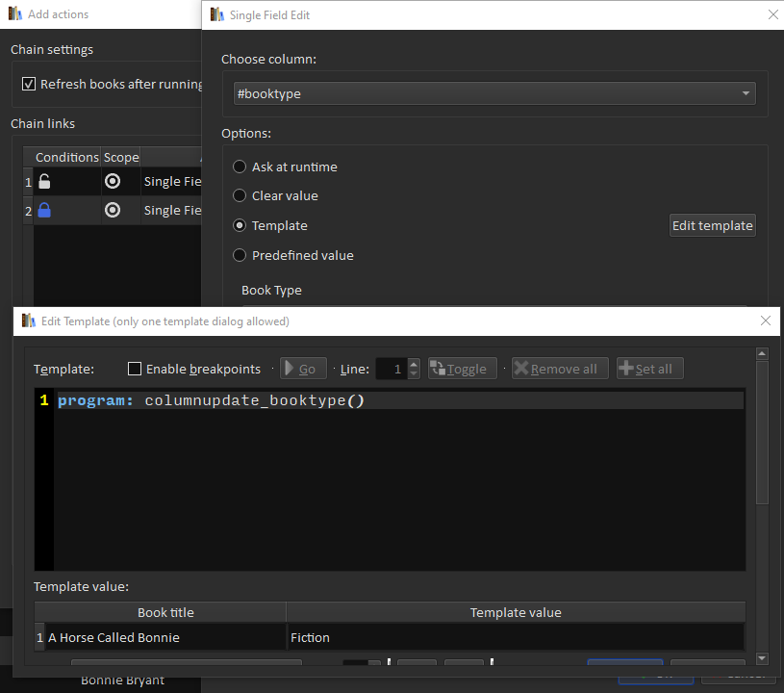This screenshot has width=784, height=693.
Task: Click the scroll up arrow in Edit Template dialog
Action: click(762, 354)
